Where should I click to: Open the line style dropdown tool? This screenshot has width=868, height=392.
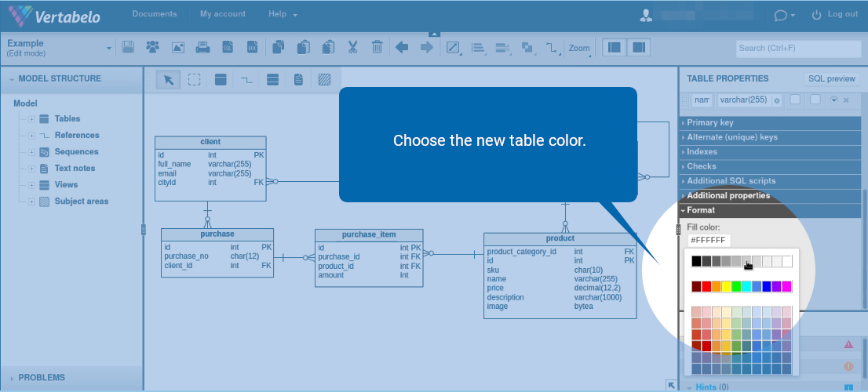454,48
